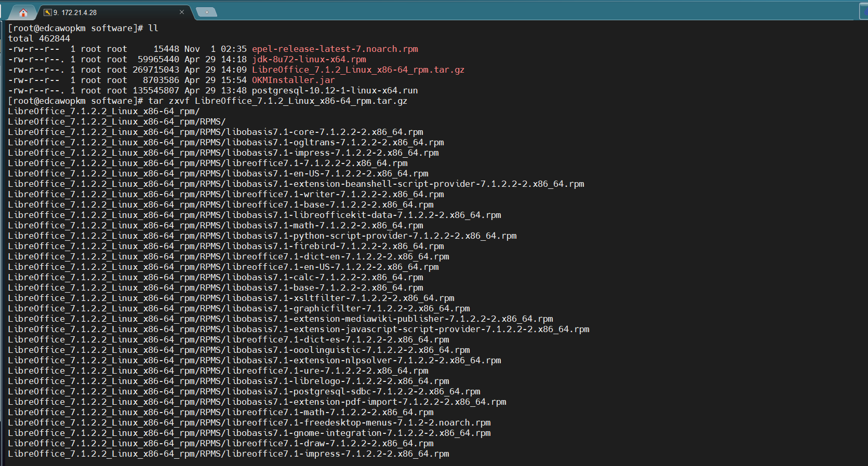Select LibreOffice_7.1.2_Linux_x86-64_rpm.tar.gz in listing

tap(358, 70)
